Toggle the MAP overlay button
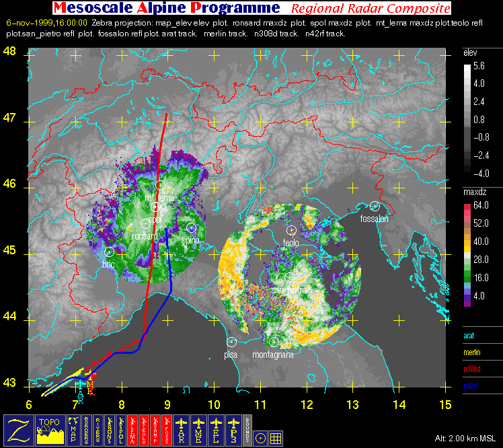This screenshot has width=503, height=448. (x=73, y=431)
